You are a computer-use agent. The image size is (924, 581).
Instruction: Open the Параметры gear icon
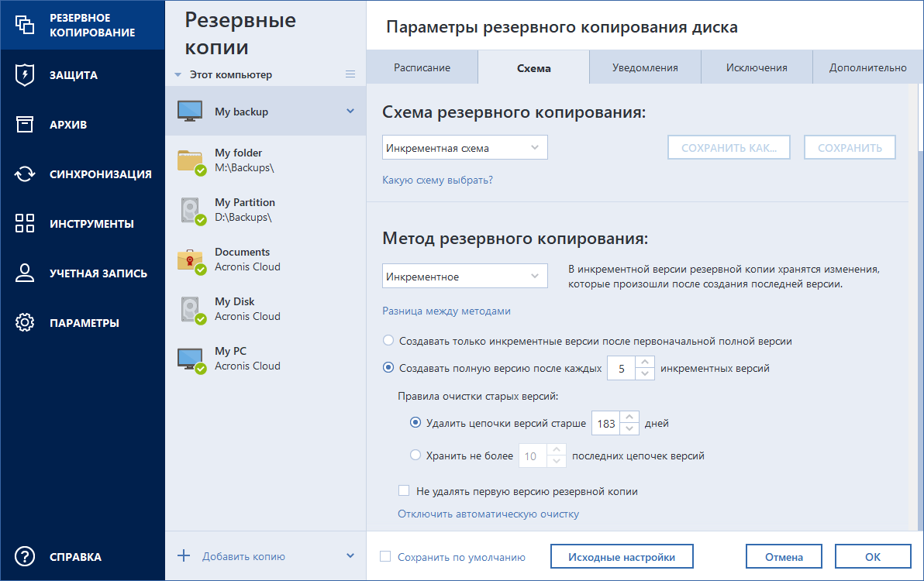click(x=26, y=322)
